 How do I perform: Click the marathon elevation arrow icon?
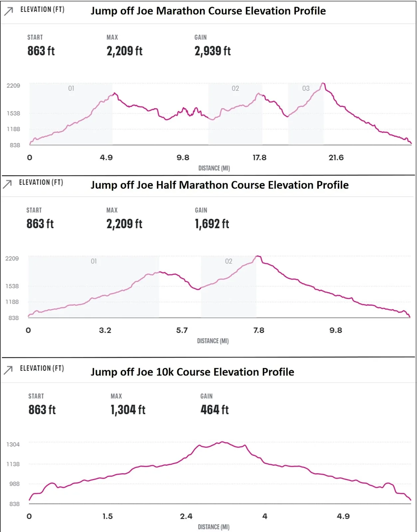(x=9, y=11)
